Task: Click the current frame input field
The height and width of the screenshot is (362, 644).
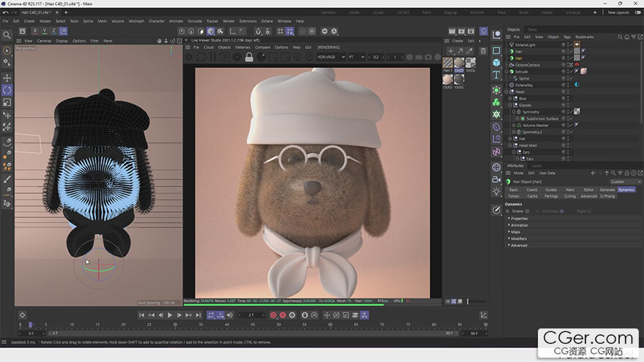Action: click(x=251, y=315)
